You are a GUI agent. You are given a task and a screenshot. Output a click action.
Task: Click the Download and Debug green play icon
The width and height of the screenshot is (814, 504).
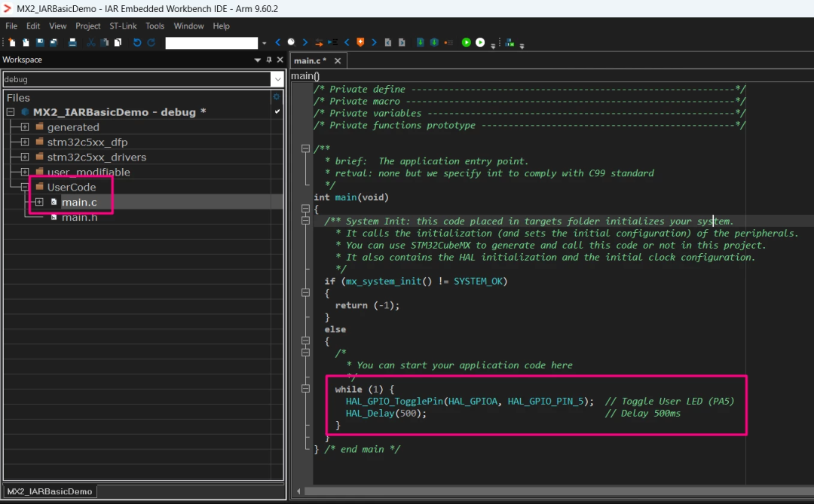[x=467, y=42]
